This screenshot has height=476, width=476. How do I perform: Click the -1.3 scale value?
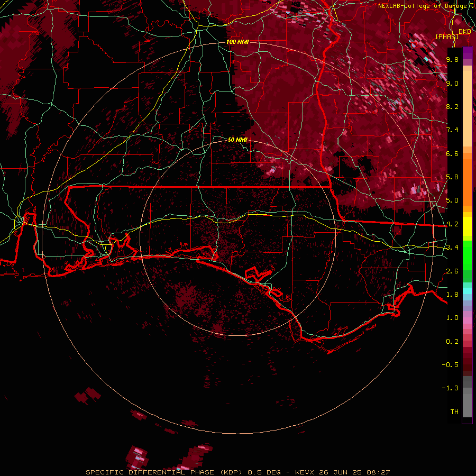pyautogui.click(x=450, y=388)
